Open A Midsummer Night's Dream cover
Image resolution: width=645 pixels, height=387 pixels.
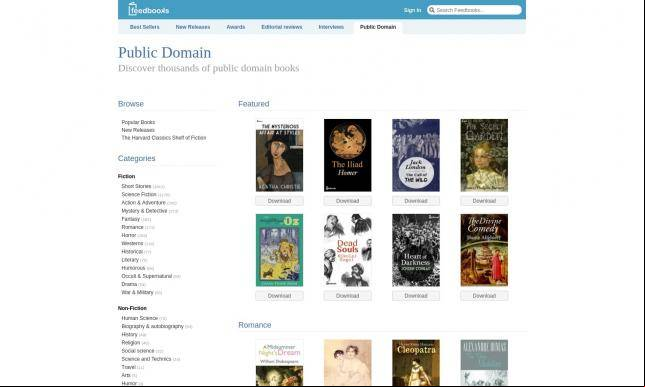279,363
